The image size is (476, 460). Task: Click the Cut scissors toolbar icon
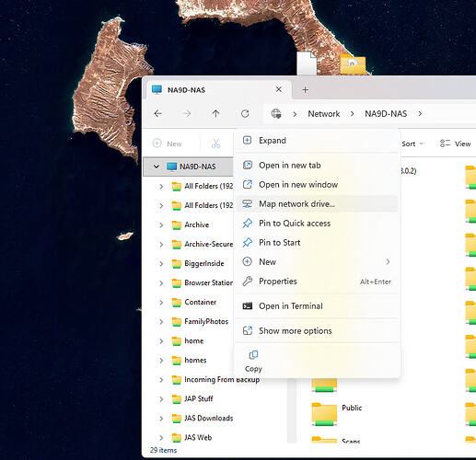(216, 144)
